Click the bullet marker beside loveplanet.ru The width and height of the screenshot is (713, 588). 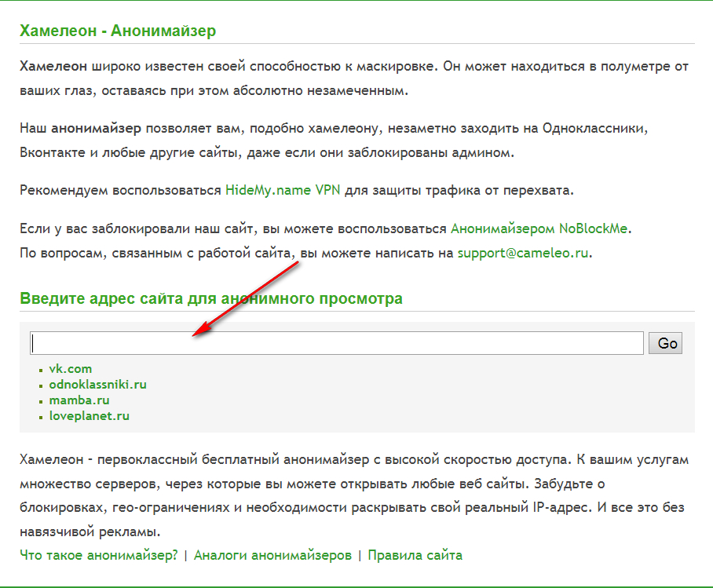(41, 418)
